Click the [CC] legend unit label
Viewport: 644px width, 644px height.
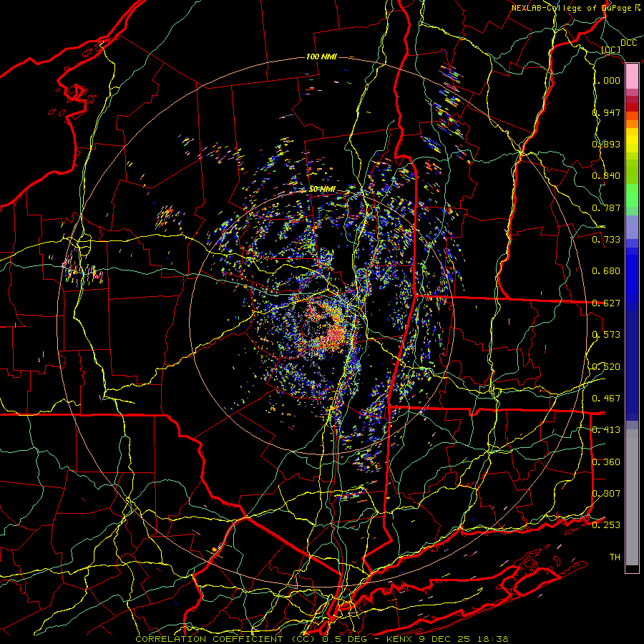pyautogui.click(x=611, y=49)
